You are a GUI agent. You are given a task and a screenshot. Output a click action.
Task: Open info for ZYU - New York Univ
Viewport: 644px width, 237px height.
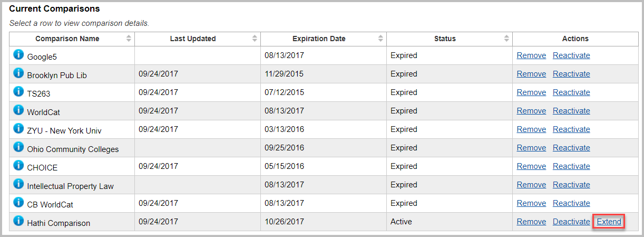pos(19,128)
